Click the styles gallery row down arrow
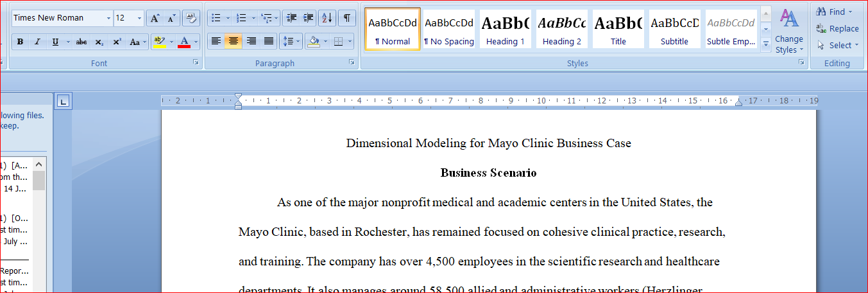Screen dimensions: 868x293 click(766, 29)
